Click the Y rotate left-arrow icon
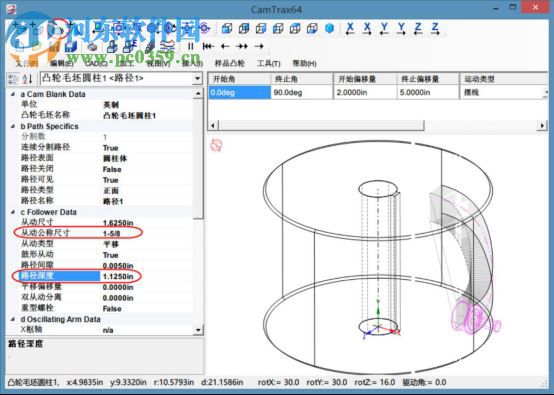Viewport: 554px width, 395px height. [384, 28]
